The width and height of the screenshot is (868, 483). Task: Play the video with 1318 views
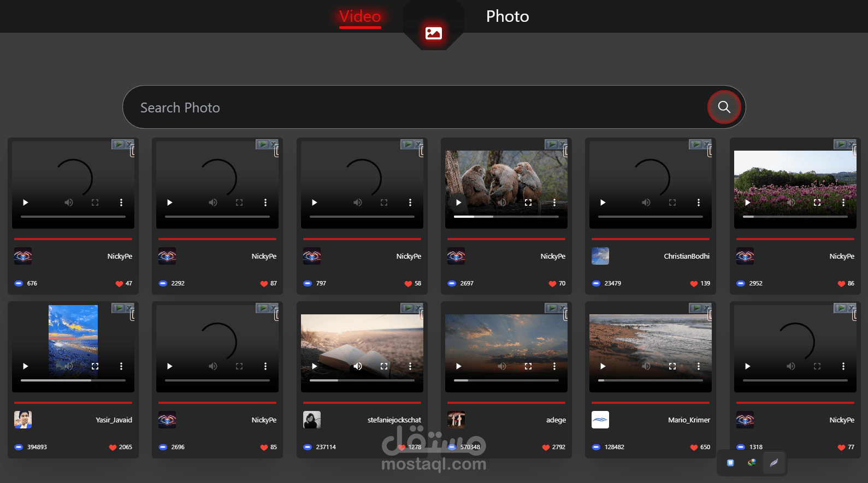tap(747, 366)
